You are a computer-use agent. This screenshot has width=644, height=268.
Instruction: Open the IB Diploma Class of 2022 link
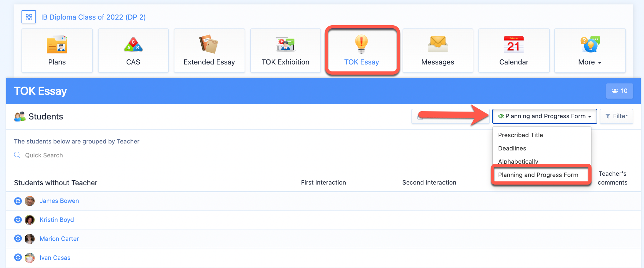[93, 17]
